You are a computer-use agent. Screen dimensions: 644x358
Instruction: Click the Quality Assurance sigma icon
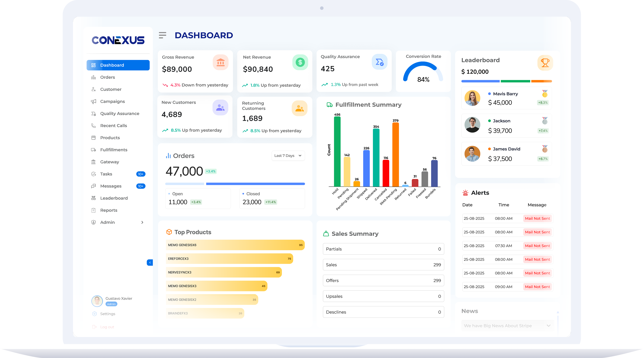(94, 114)
